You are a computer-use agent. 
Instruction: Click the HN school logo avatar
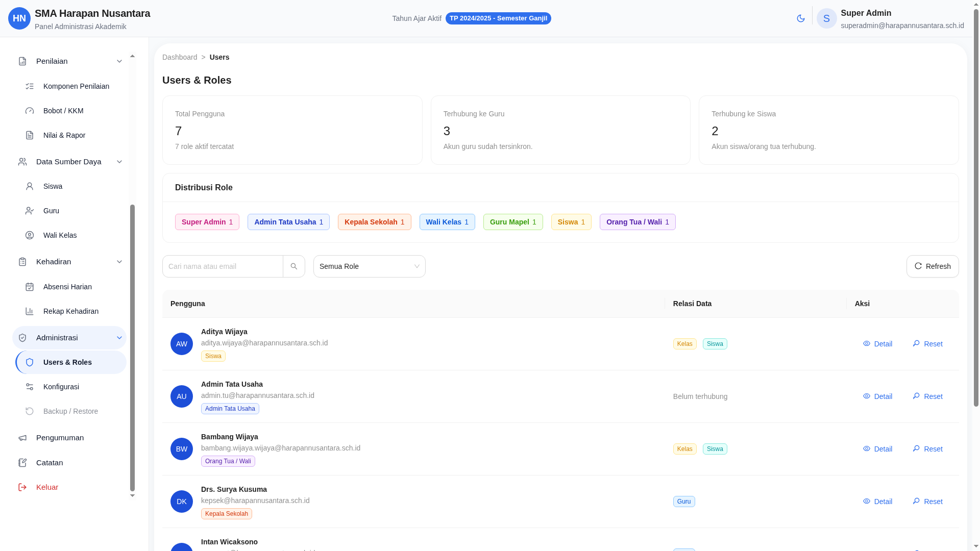pos(19,18)
